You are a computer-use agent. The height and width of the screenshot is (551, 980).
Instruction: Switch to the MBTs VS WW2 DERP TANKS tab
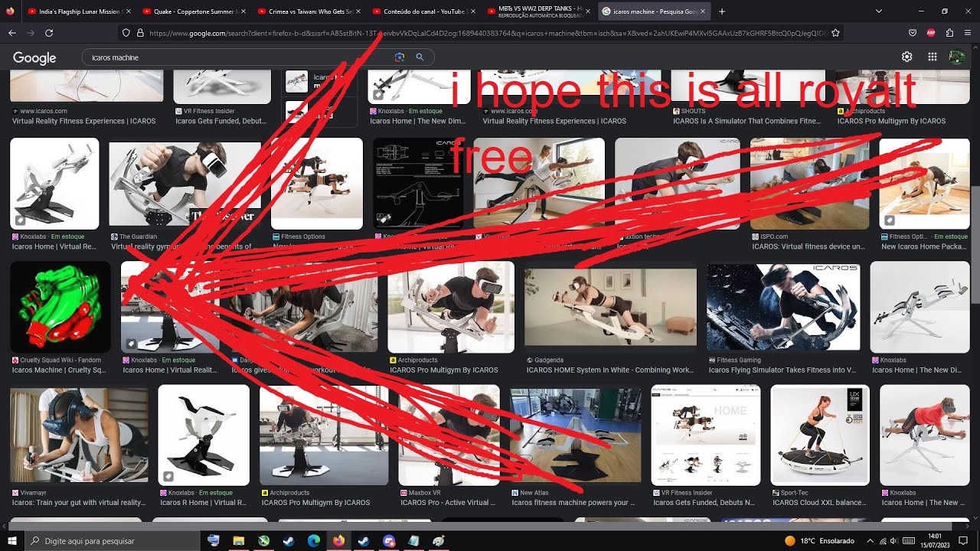coord(537,11)
